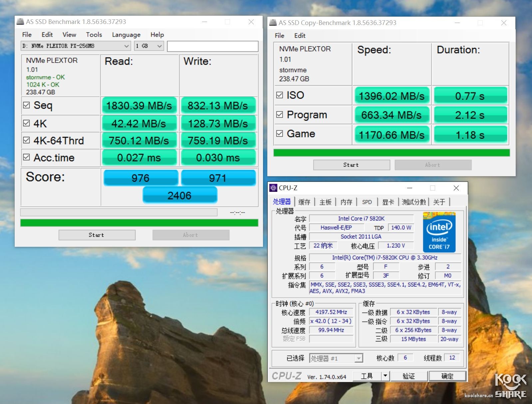Open the CPU-Z processor #1 selection dropdown
Viewport: 532px width, 404px height.
click(336, 358)
